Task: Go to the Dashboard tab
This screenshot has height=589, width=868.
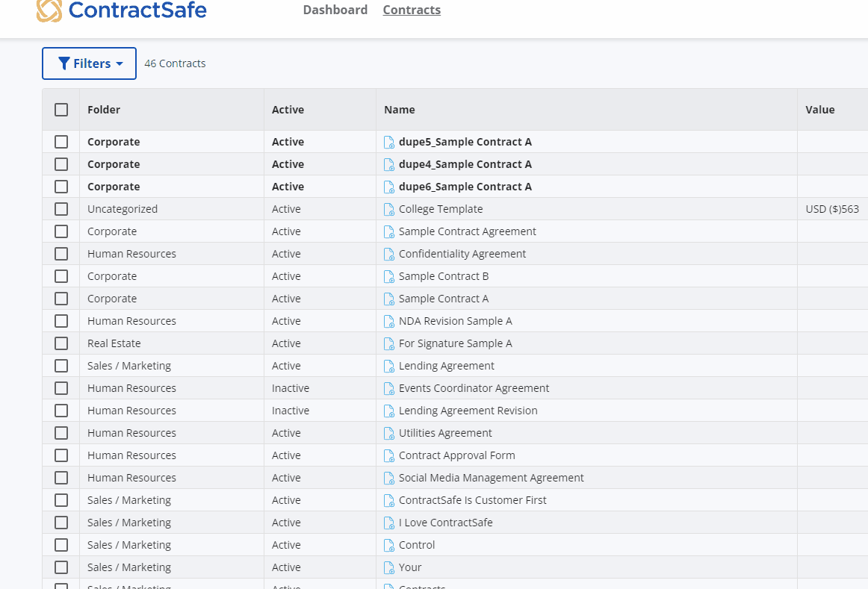Action: (335, 10)
